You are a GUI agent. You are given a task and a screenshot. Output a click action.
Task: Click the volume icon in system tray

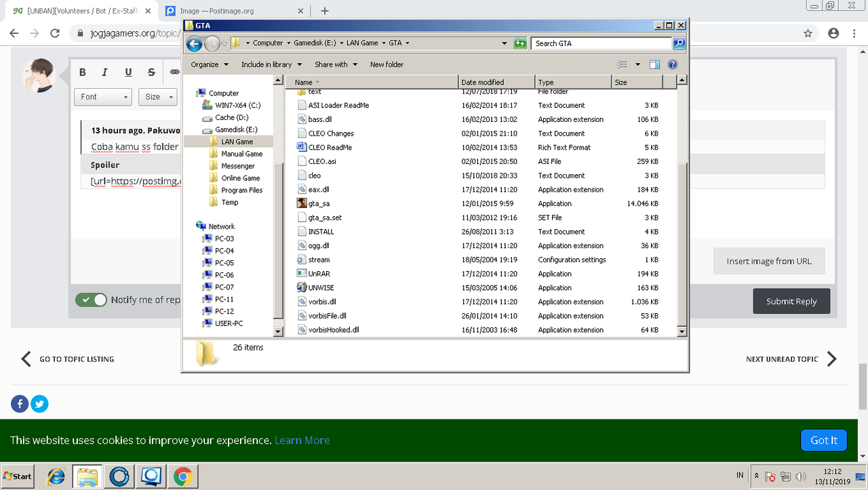coord(800,476)
